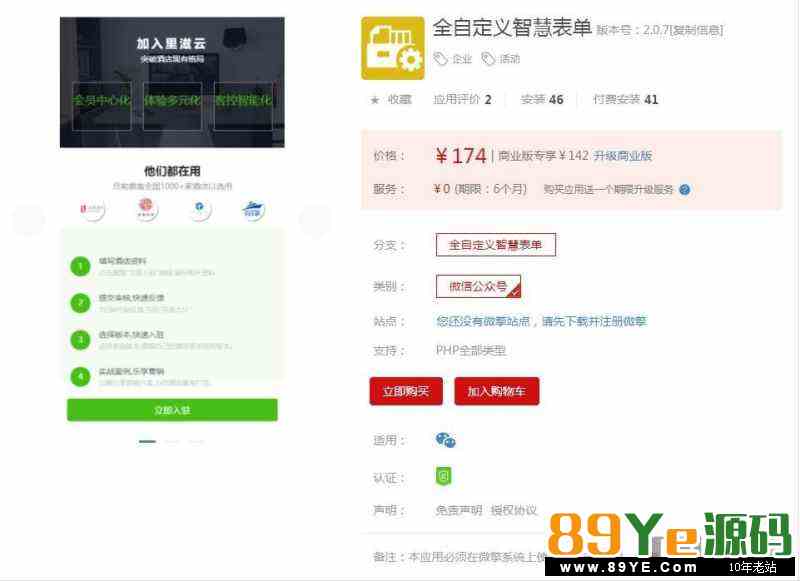
Task: Click the 活动 tag
Action: coord(501,59)
